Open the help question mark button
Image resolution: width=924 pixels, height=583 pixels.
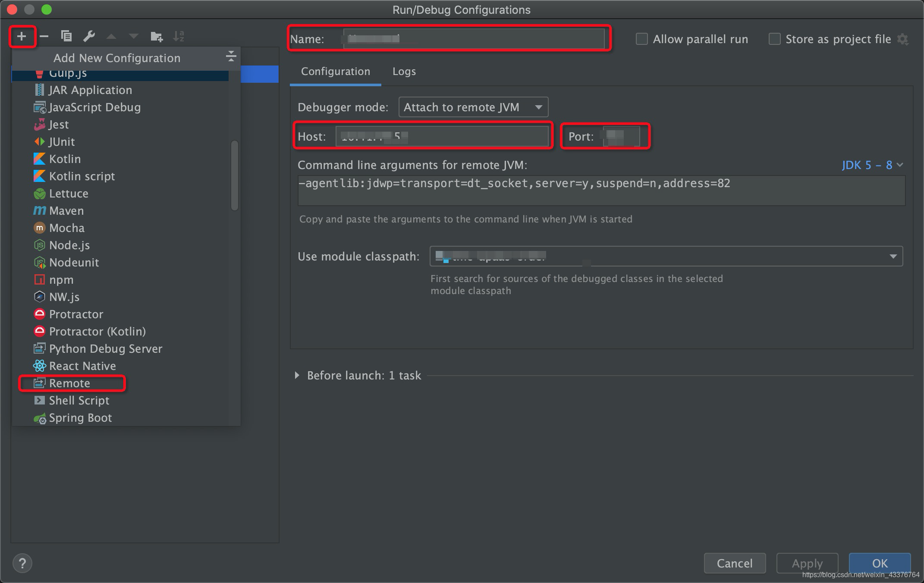22,563
